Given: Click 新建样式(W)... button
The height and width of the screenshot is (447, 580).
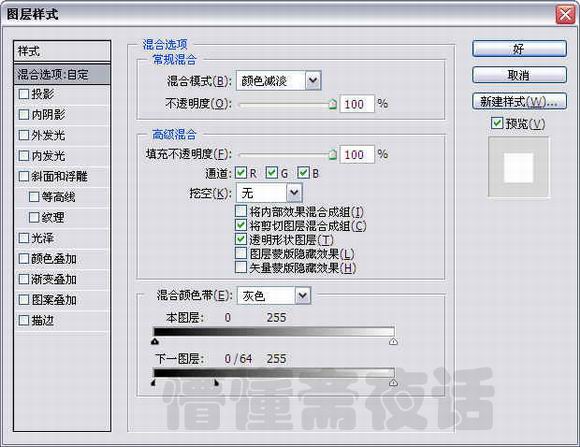Looking at the screenshot, I should 519,101.
